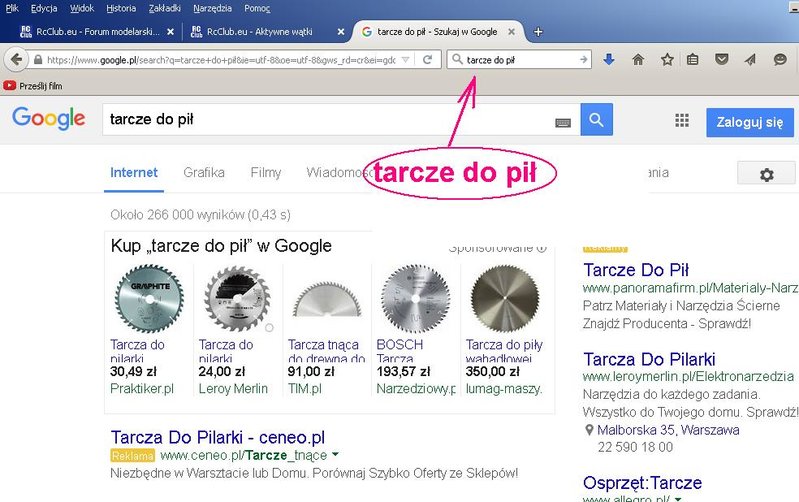This screenshot has height=502, width=799.
Task: Go to the browser home page icon
Action: click(x=637, y=60)
